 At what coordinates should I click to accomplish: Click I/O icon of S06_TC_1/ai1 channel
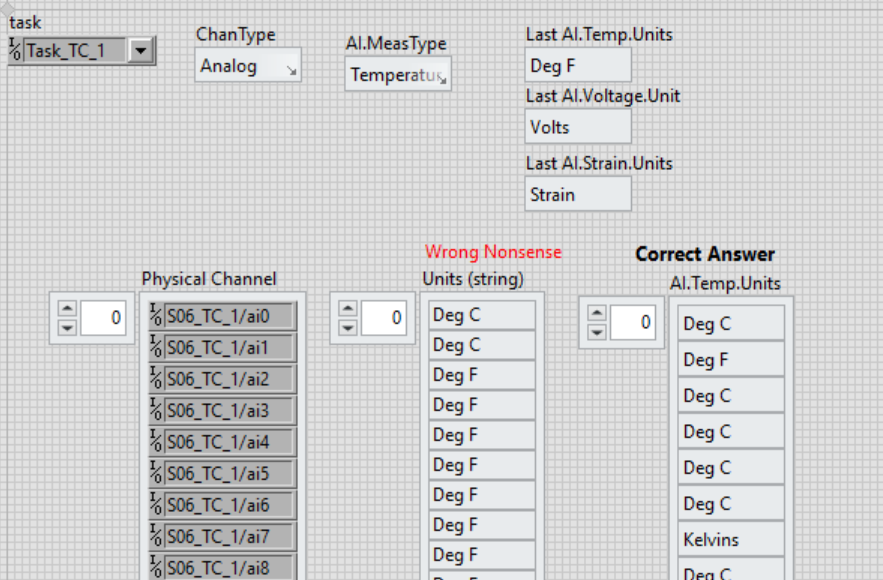click(x=156, y=347)
